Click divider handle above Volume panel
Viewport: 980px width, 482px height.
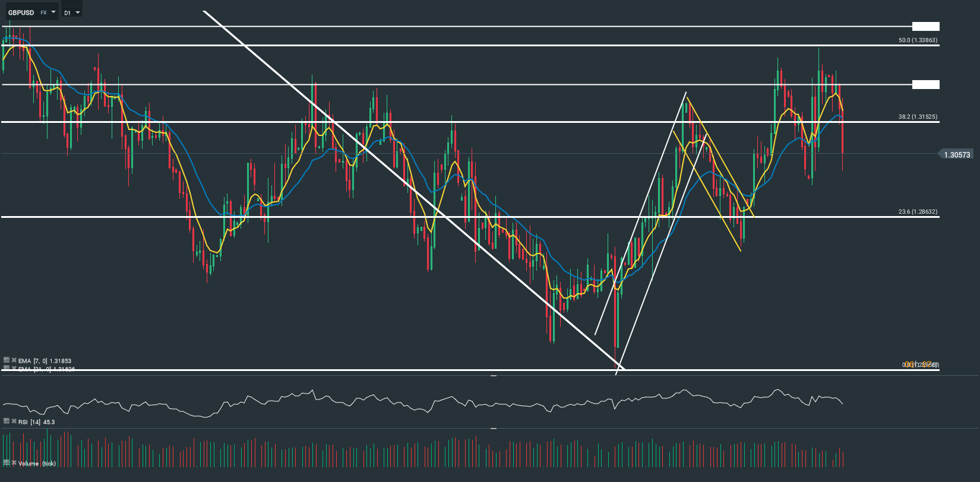(x=493, y=428)
